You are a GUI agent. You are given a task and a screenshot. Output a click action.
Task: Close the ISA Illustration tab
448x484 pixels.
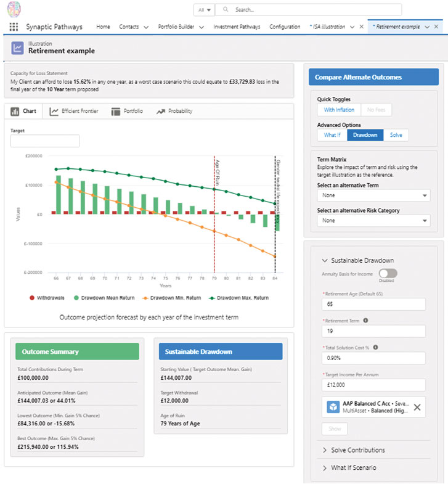(361, 27)
